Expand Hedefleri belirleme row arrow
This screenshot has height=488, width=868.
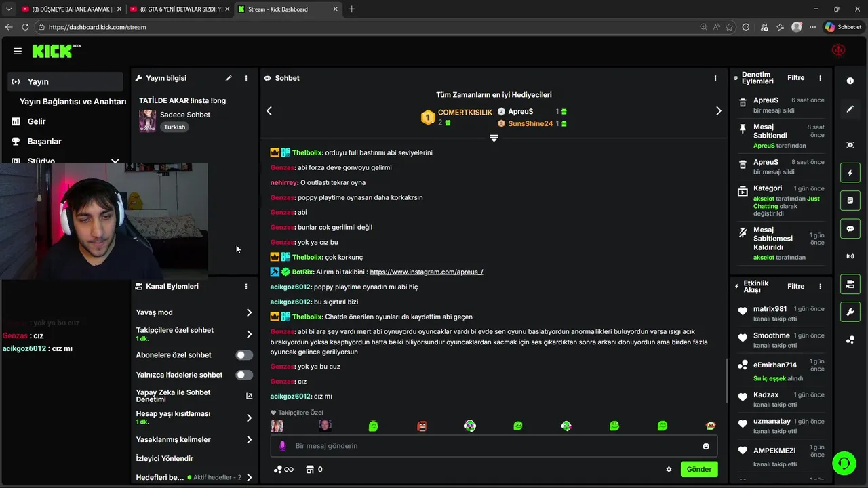[x=249, y=477]
